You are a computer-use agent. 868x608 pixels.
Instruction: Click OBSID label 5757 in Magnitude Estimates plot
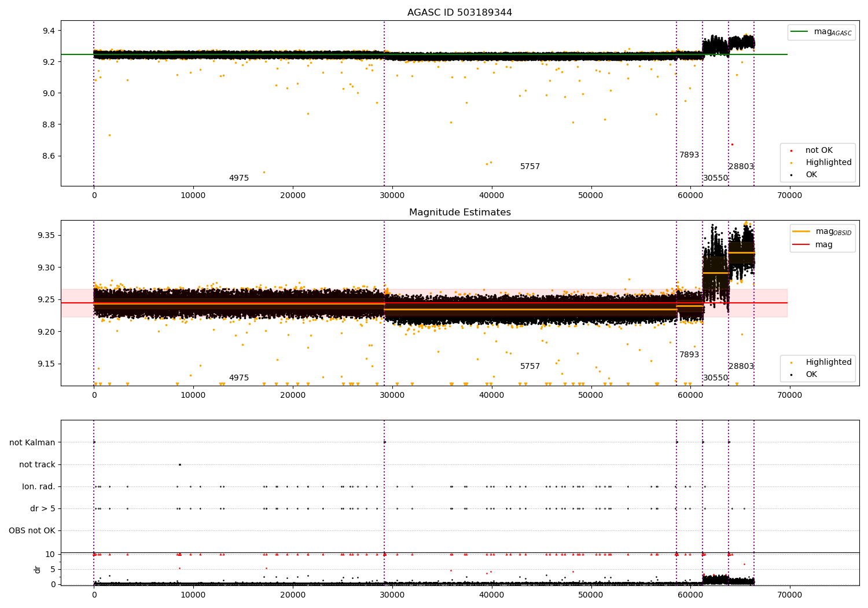tap(530, 367)
